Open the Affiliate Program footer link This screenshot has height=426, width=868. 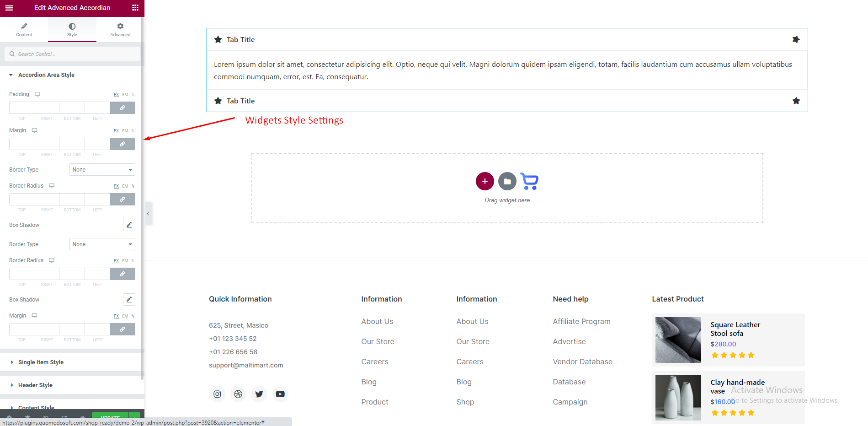581,321
